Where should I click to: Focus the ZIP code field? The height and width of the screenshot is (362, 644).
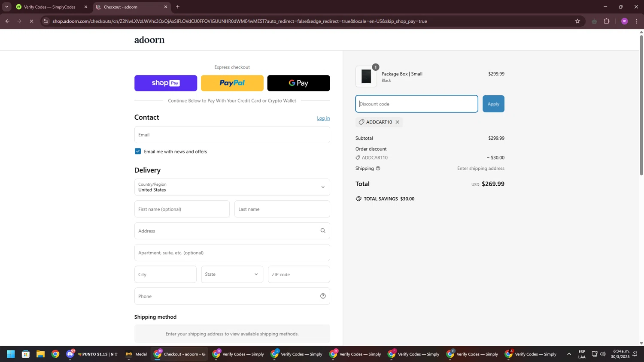point(299,275)
